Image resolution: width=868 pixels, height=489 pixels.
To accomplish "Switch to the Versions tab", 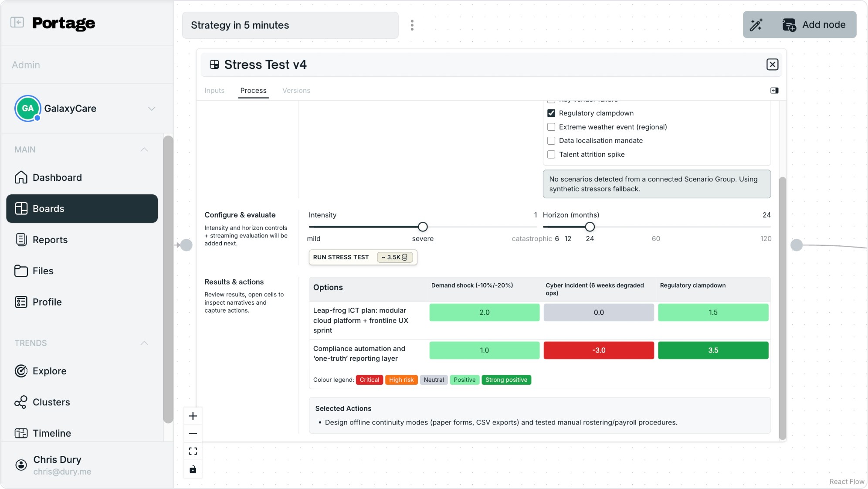I will pyautogui.click(x=296, y=91).
